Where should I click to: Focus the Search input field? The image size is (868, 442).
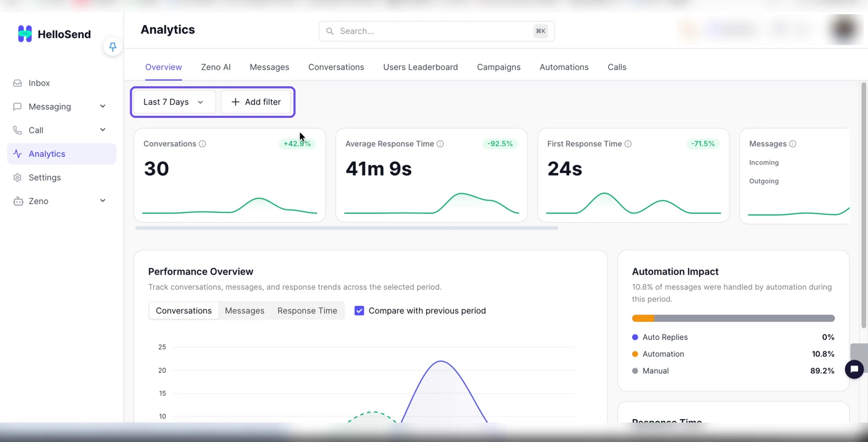(437, 31)
